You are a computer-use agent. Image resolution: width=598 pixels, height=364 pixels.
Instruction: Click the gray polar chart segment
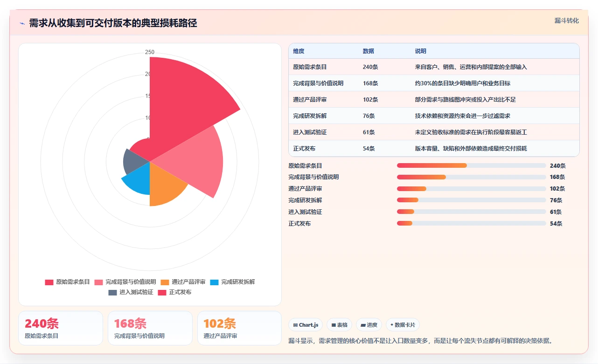pos(133,161)
